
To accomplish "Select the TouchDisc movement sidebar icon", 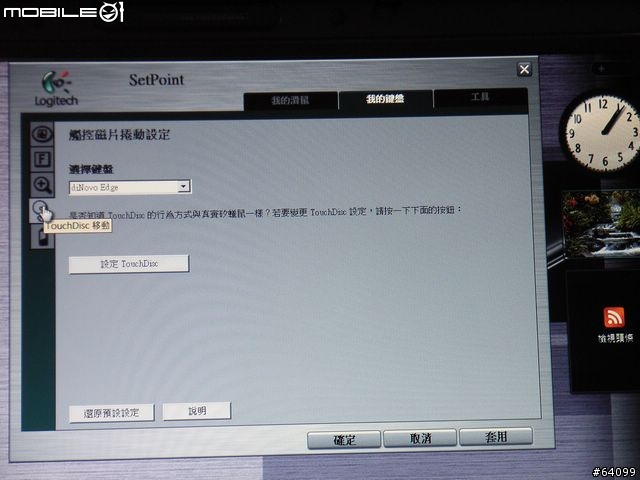I will 41,211.
